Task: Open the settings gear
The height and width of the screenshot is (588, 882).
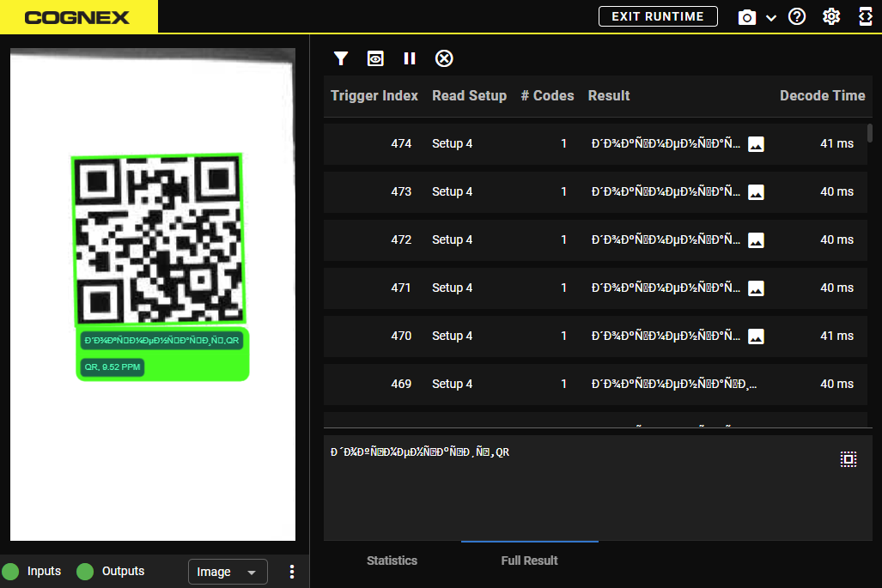Action: point(830,17)
